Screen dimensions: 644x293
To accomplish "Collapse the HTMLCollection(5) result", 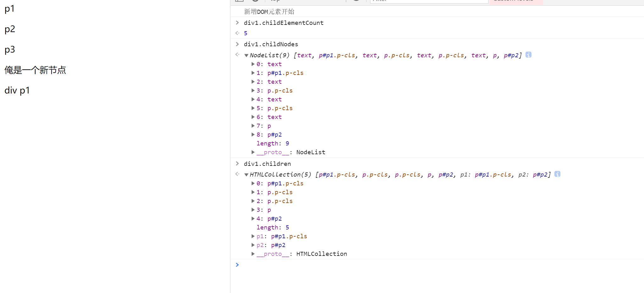I will pyautogui.click(x=246, y=174).
